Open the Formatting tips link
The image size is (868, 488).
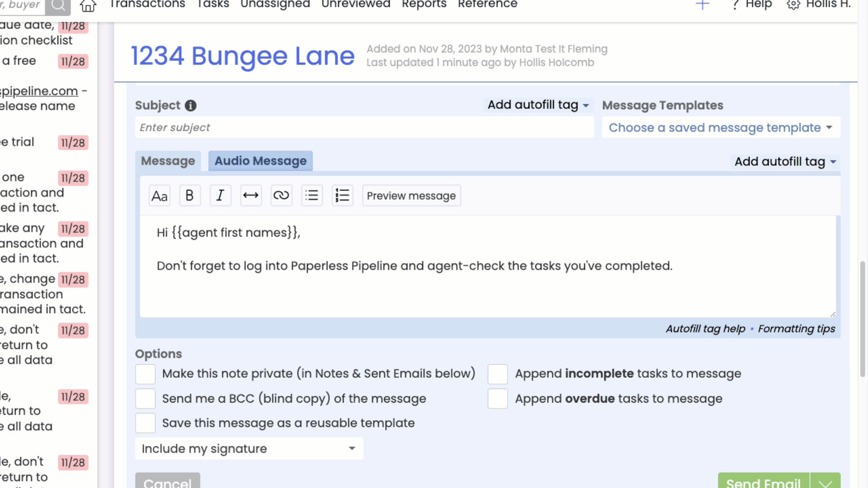pyautogui.click(x=796, y=329)
